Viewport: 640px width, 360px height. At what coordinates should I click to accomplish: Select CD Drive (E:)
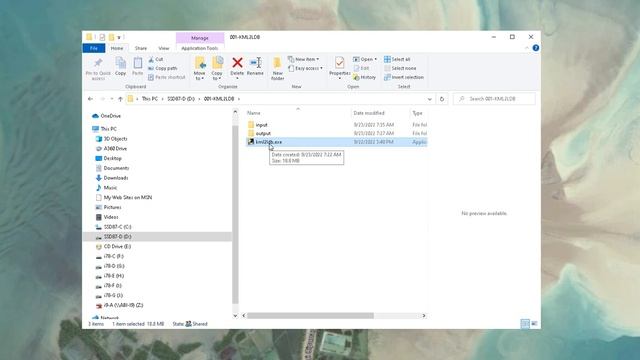[113, 247]
